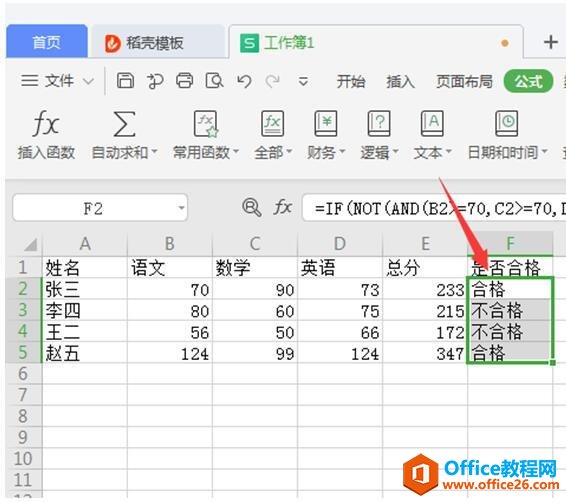This screenshot has width=566, height=502.
Task: Click the formula bar with IF formula
Action: coord(434,208)
